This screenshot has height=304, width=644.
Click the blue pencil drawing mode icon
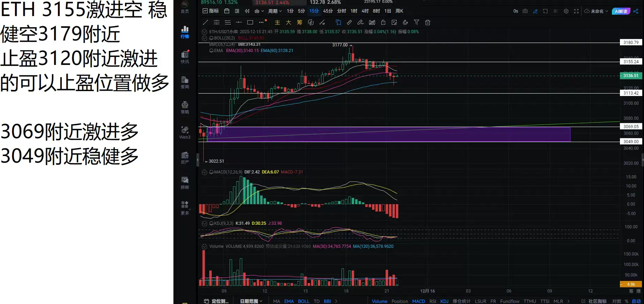point(536,11)
